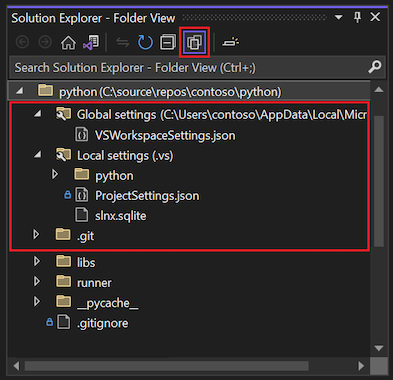Select ProjectSettings.json file
The height and width of the screenshot is (380, 393).
pyautogui.click(x=147, y=196)
